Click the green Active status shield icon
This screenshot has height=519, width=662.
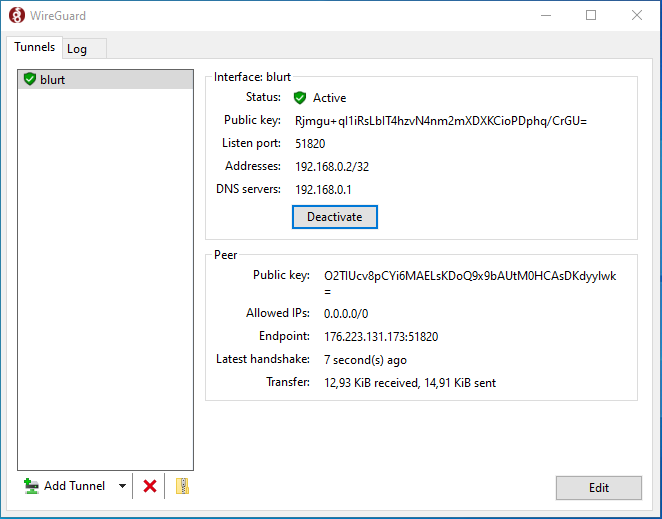[x=300, y=98]
